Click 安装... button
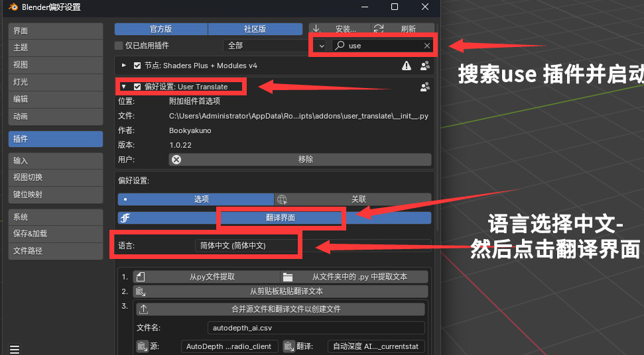The image size is (644, 355). pyautogui.click(x=340, y=28)
